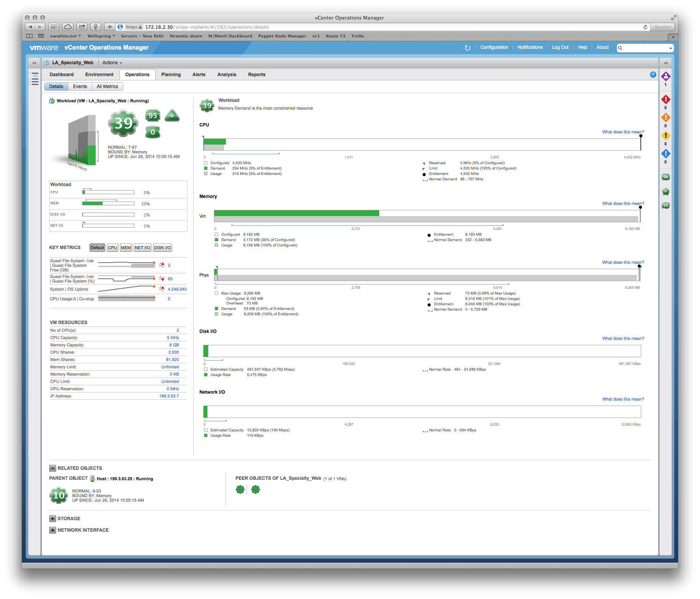Click the Safari share icon
Screen dimensions: 700x599
82,27
